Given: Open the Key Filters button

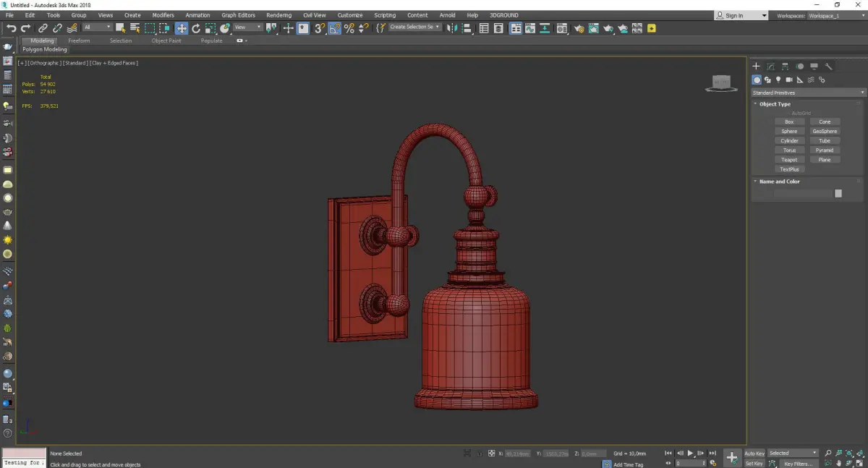Looking at the screenshot, I should pos(798,464).
